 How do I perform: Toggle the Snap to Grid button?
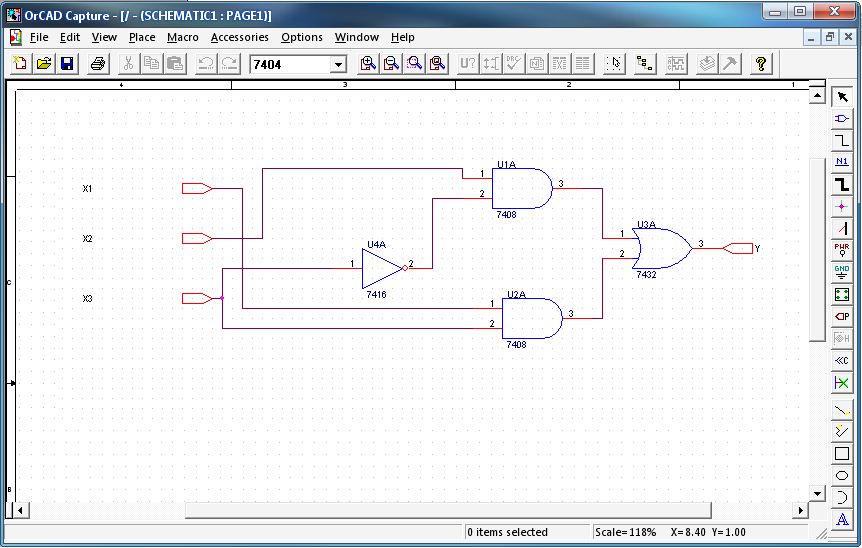[x=615, y=64]
